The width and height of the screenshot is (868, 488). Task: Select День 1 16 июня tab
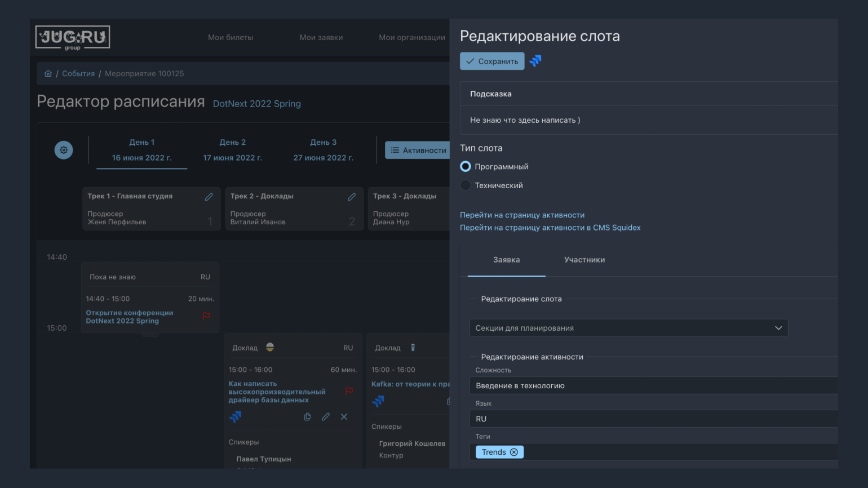tap(141, 150)
